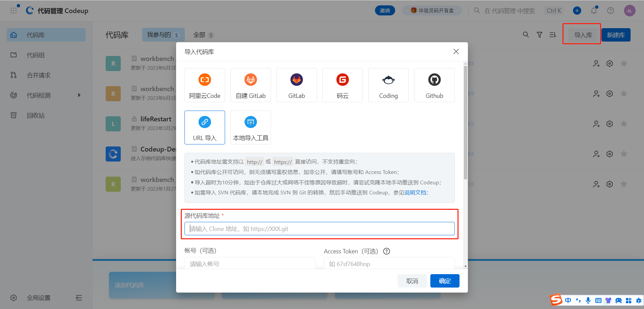Click the teal R avatar of workbench
Image resolution: width=644 pixels, height=309 pixels.
pos(113,64)
